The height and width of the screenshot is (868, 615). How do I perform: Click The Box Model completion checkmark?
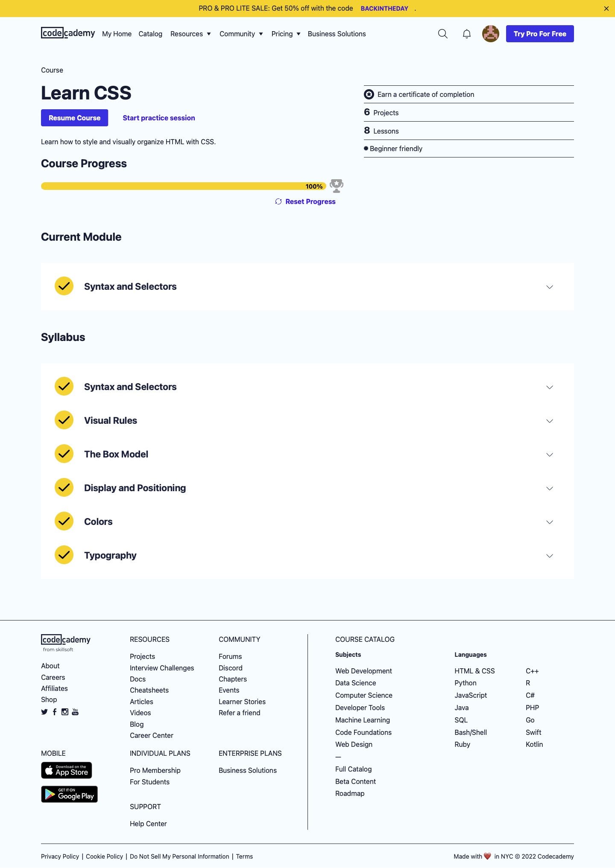click(x=64, y=454)
